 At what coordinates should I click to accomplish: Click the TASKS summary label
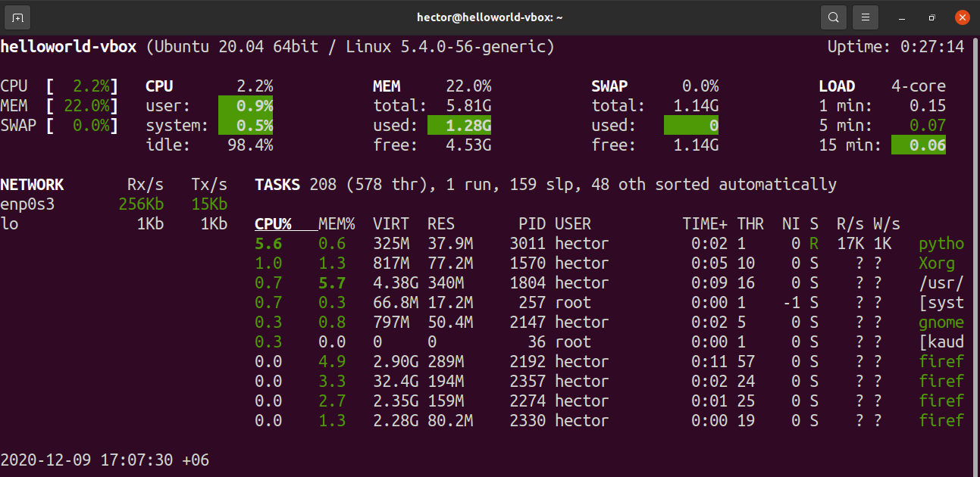(x=277, y=185)
